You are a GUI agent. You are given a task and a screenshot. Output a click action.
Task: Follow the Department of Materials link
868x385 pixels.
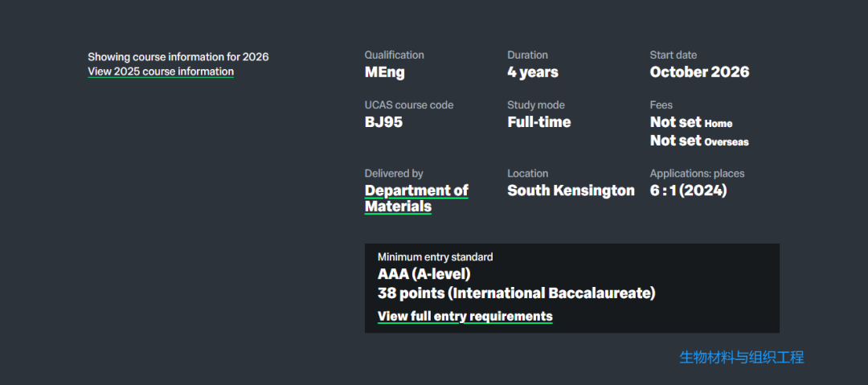[x=416, y=199]
